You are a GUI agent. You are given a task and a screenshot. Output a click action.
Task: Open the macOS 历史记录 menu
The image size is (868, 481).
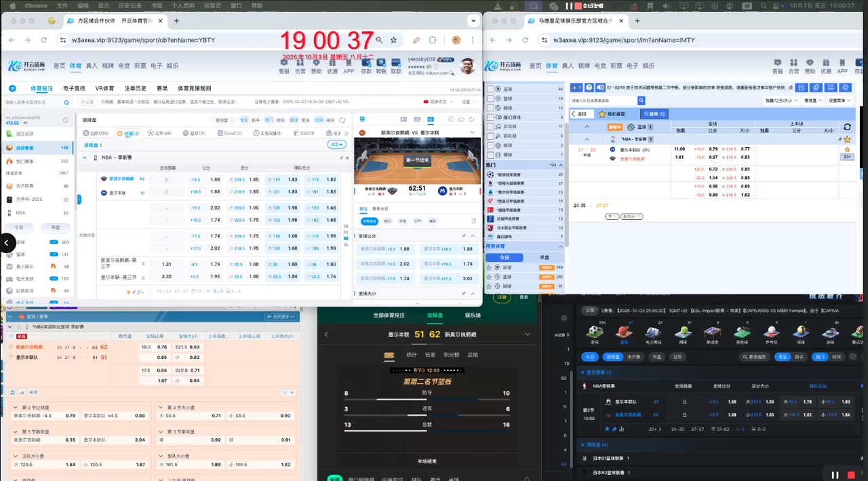coord(130,5)
